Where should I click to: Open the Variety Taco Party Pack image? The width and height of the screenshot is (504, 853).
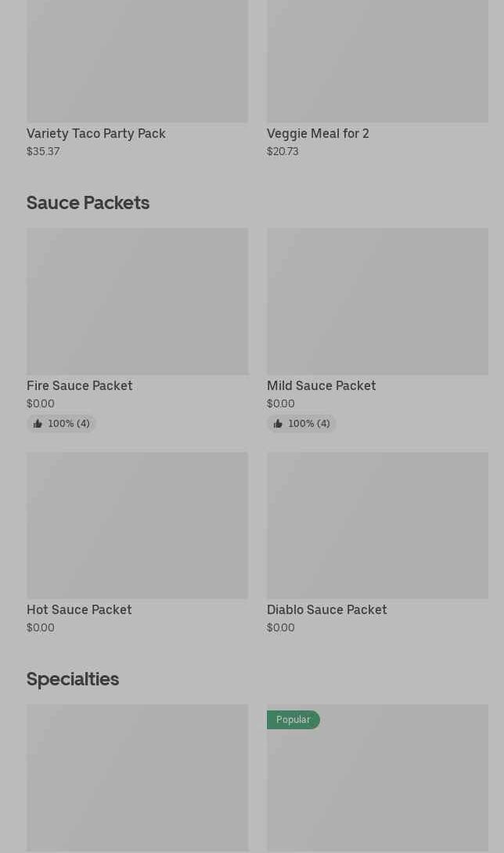tap(137, 60)
